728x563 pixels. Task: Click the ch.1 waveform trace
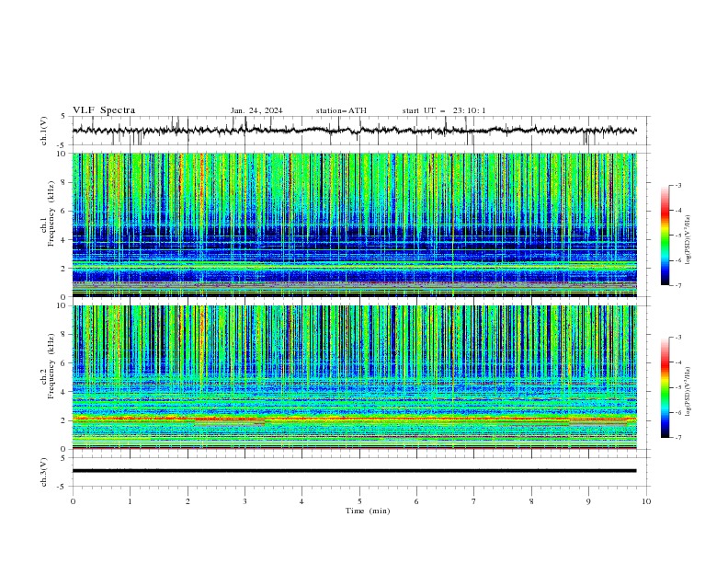point(354,131)
